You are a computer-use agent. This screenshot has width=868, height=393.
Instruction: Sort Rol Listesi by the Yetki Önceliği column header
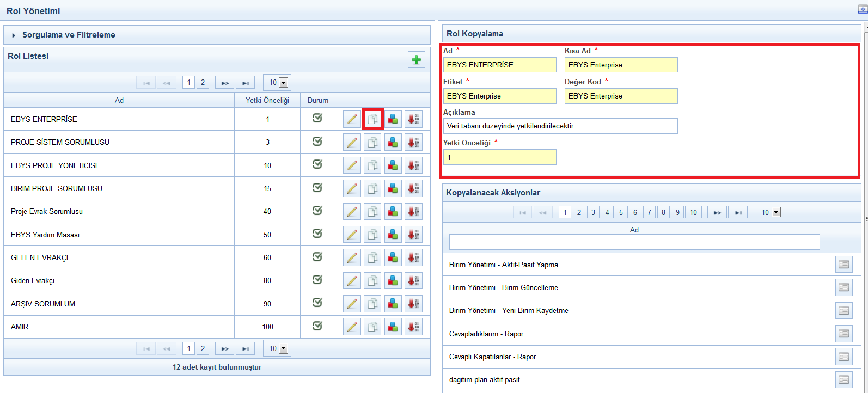[267, 100]
